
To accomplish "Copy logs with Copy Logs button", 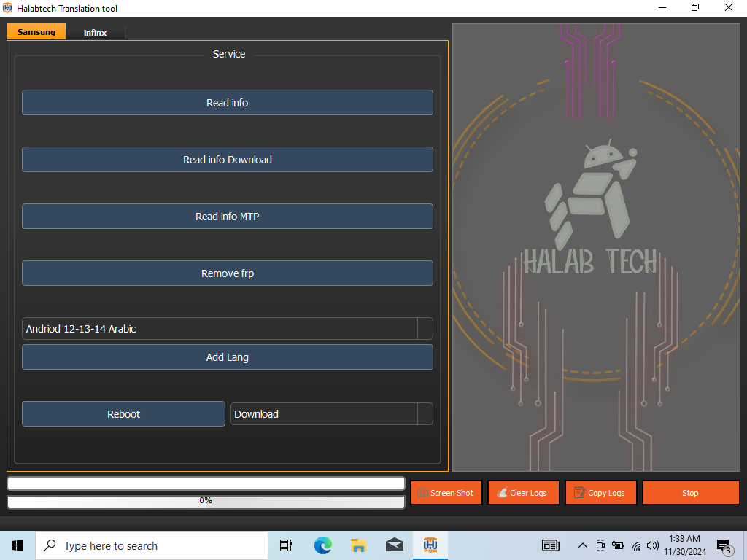I will 601,493.
